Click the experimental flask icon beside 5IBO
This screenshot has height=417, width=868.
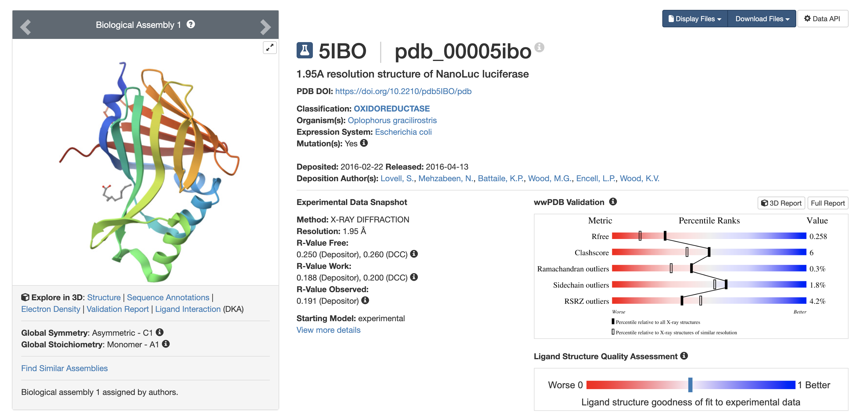point(305,51)
